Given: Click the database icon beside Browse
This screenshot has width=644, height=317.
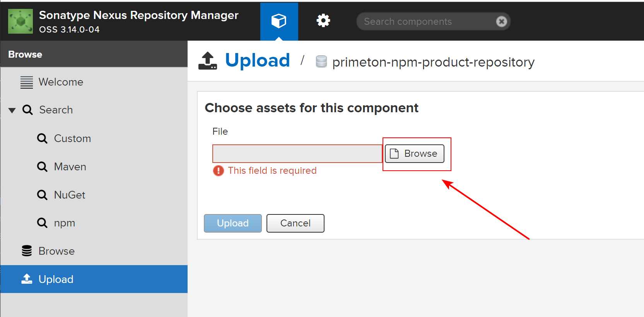Looking at the screenshot, I should pos(27,251).
